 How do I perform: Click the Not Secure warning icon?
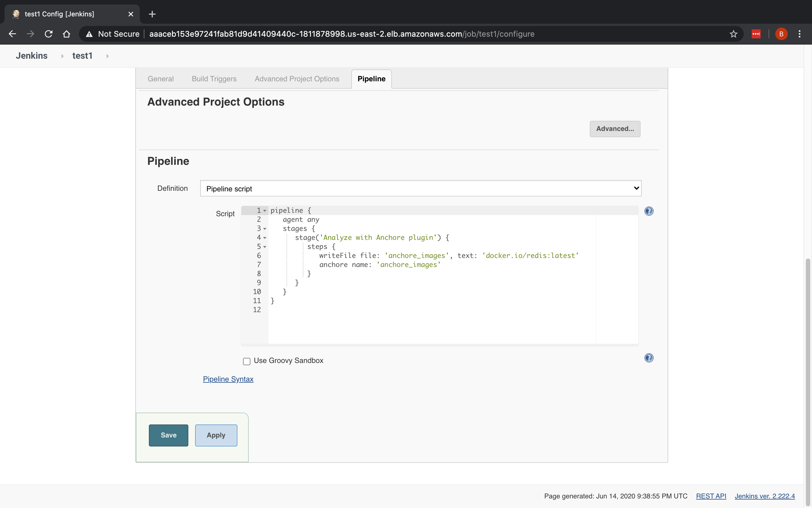click(89, 34)
